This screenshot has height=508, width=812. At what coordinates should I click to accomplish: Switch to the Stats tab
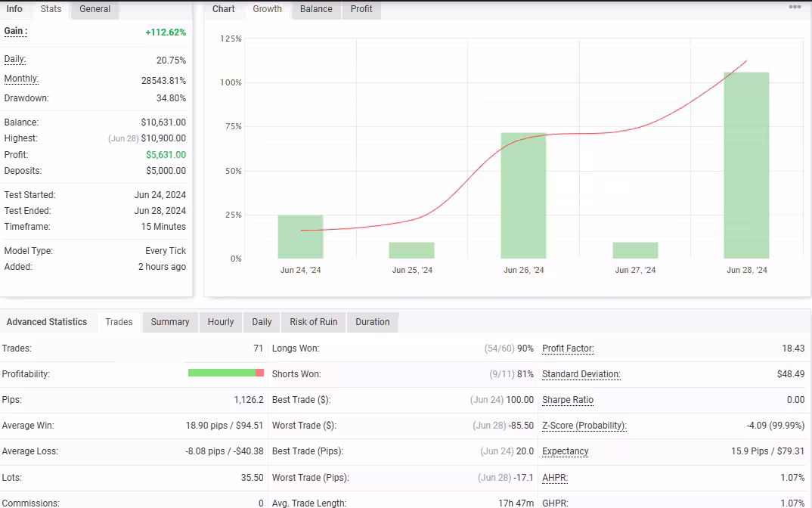point(51,9)
